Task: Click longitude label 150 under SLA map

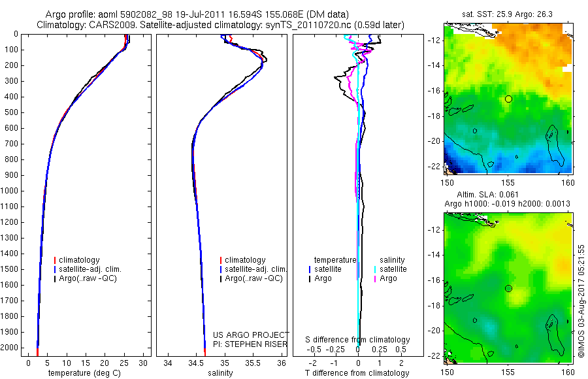Action: click(x=447, y=372)
